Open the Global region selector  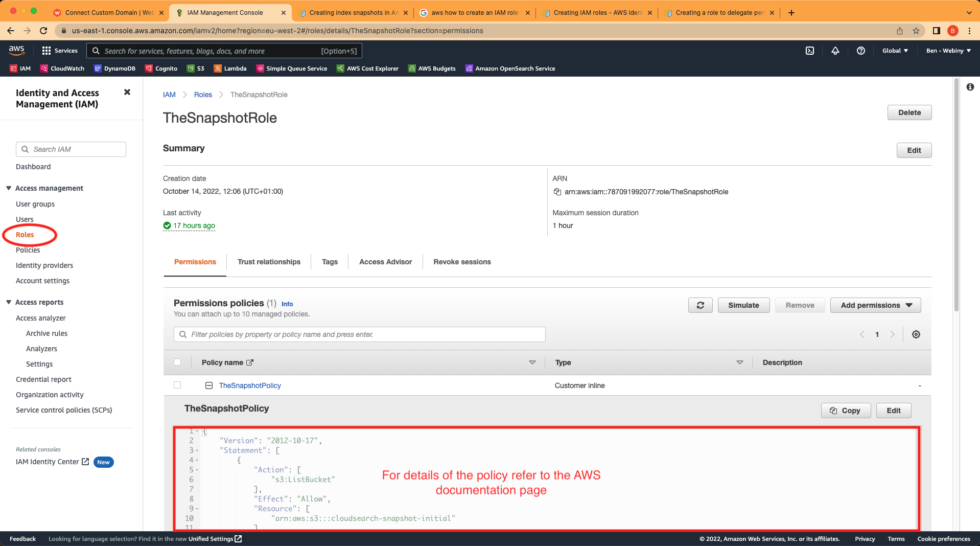click(894, 51)
